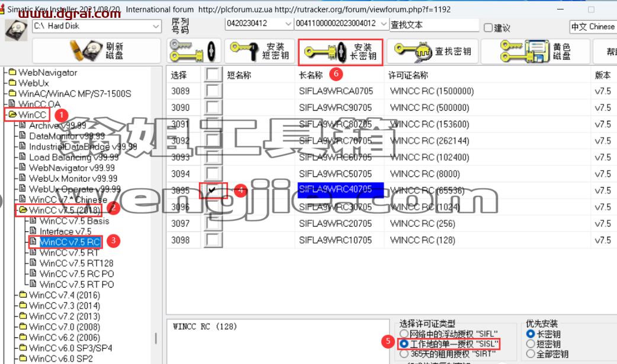This screenshot has height=364, width=617.
Task: Select 短密钥 priority install option
Action: pos(531,344)
